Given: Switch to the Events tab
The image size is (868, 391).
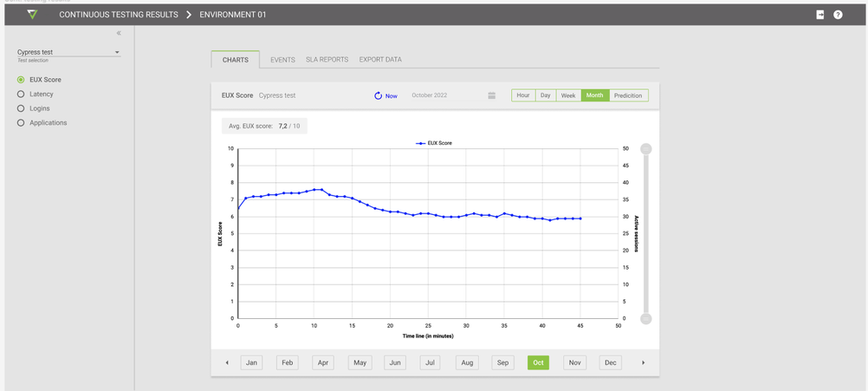Looking at the screenshot, I should coord(282,60).
